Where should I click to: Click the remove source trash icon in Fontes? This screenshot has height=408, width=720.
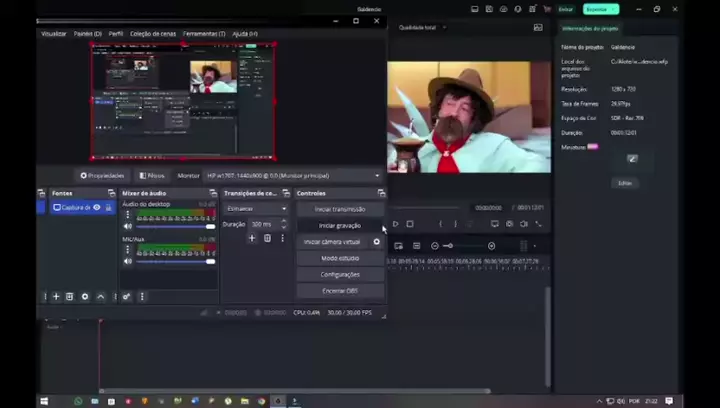[x=69, y=297]
